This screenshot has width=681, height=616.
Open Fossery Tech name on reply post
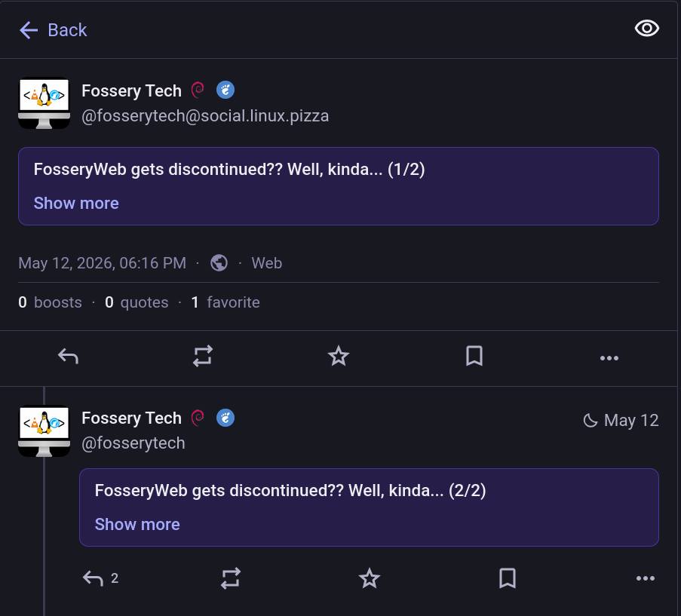click(x=131, y=418)
